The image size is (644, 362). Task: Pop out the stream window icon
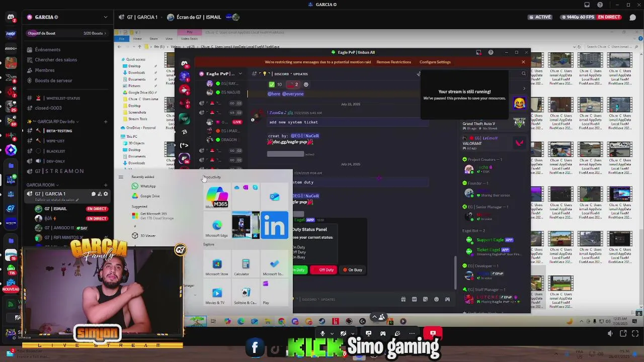[623, 333]
